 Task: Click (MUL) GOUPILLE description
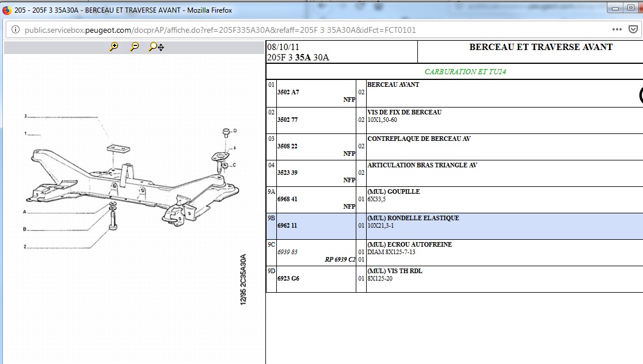click(x=394, y=191)
